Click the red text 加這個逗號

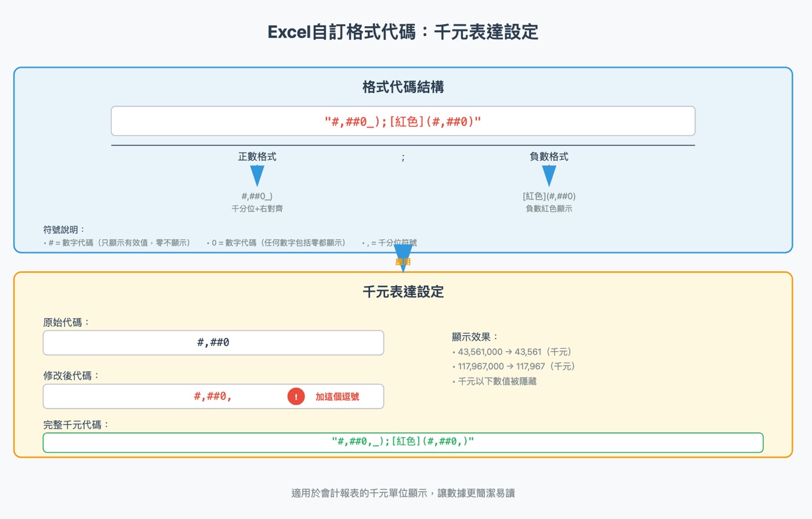pyautogui.click(x=337, y=397)
